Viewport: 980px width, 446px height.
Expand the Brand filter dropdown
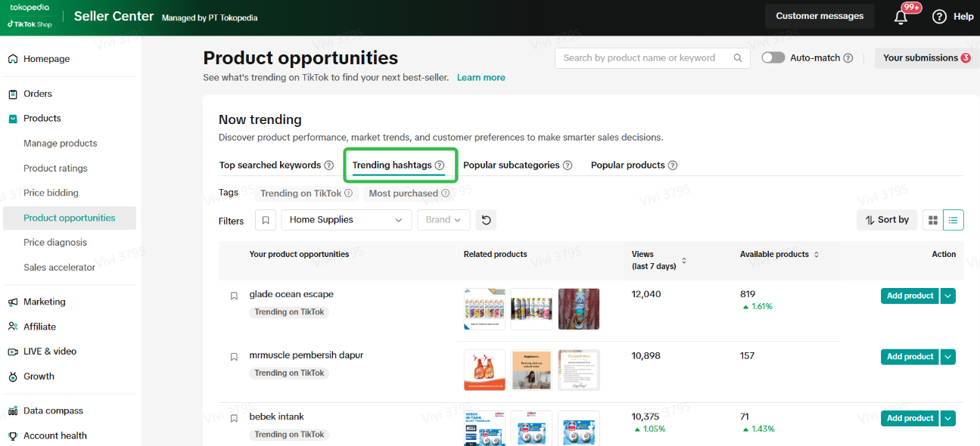(x=443, y=220)
